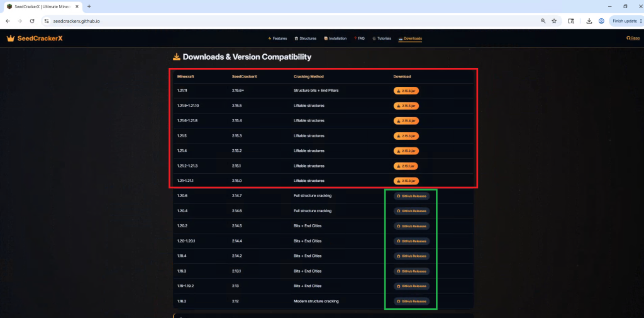Open a new browser tab
Screen dimensions: 644x318
point(89,6)
